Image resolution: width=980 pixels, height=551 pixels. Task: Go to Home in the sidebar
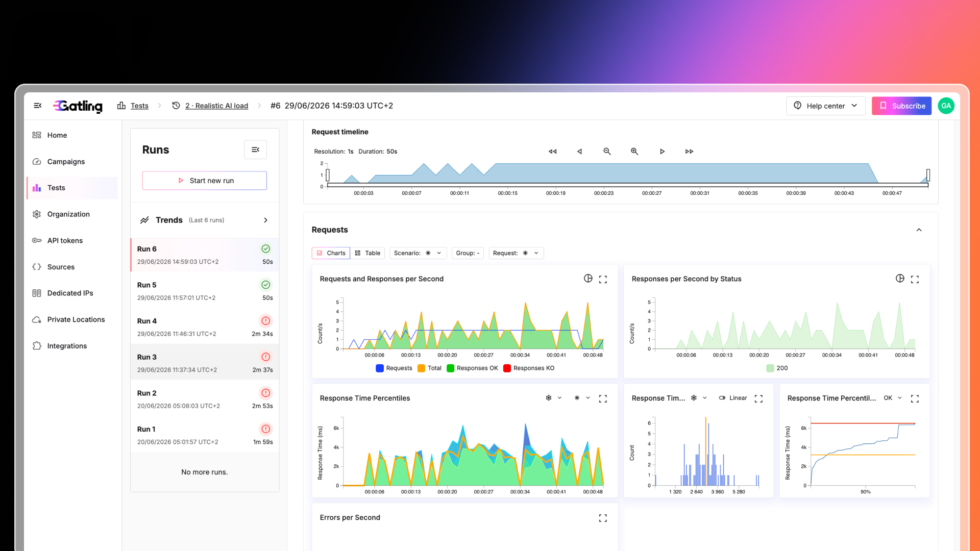[x=72, y=135]
